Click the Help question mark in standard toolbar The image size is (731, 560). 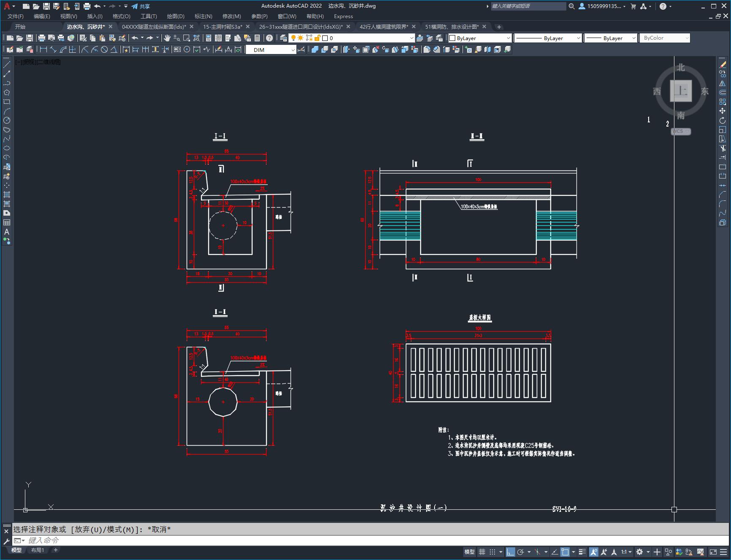tap(269, 38)
